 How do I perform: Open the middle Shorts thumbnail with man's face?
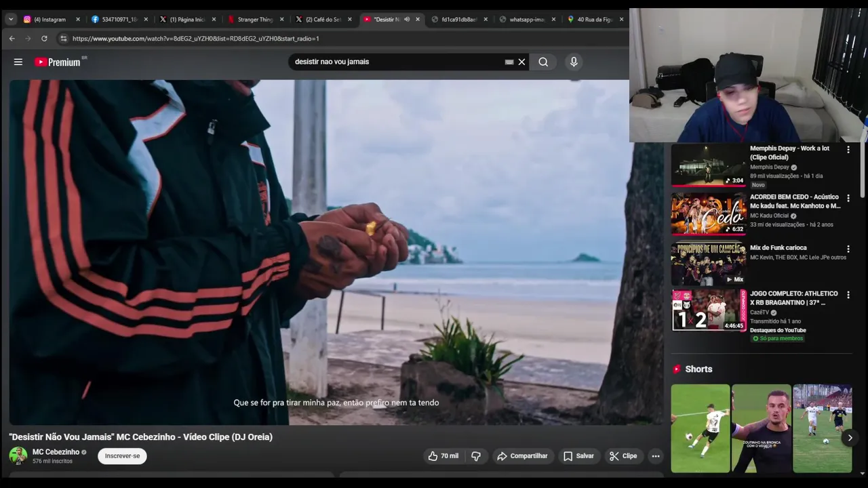pyautogui.click(x=762, y=428)
